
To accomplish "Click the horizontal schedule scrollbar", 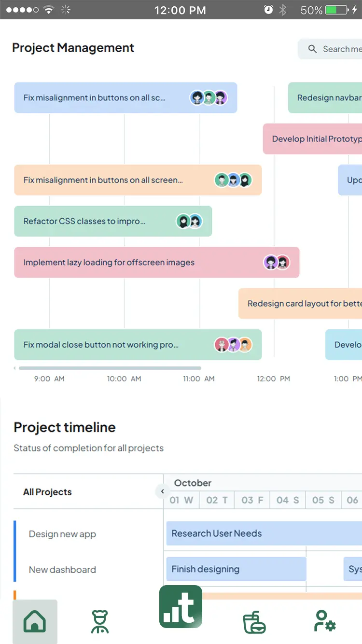I will [108, 368].
